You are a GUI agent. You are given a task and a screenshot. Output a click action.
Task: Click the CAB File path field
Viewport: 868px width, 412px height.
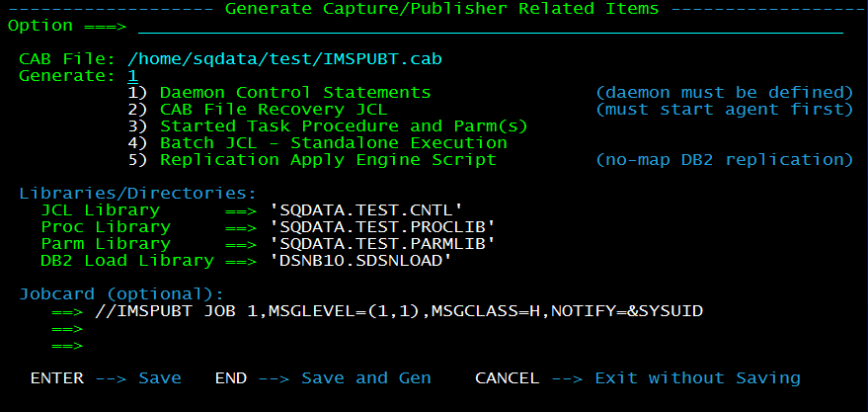[x=284, y=58]
